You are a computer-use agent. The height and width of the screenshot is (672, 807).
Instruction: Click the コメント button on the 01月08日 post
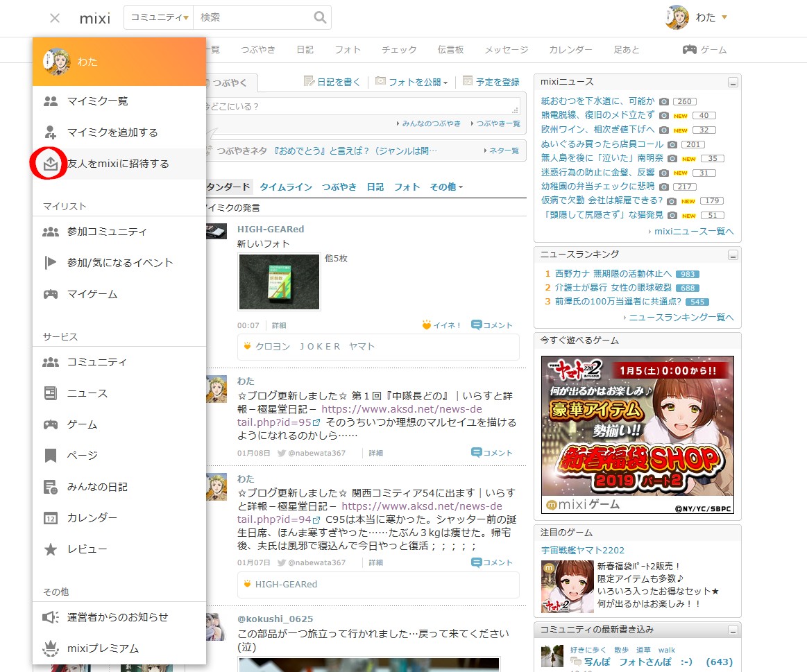coord(492,453)
